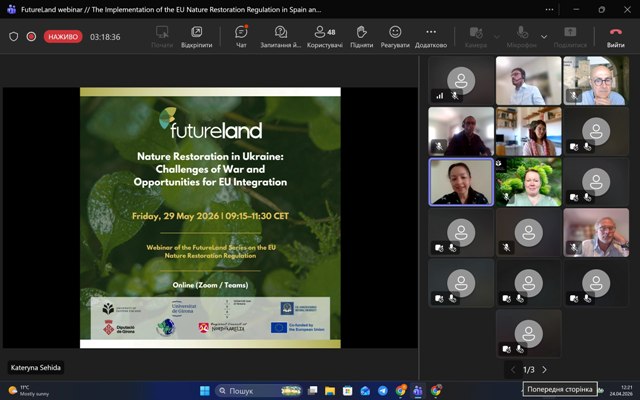Open the Чат (chat) panel
Image resolution: width=640 pixels, height=400 pixels.
click(x=241, y=36)
